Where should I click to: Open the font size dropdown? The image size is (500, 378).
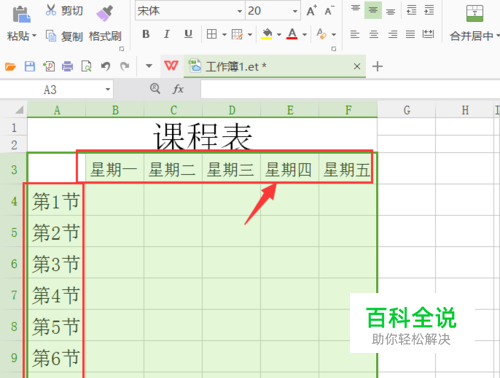coord(295,11)
